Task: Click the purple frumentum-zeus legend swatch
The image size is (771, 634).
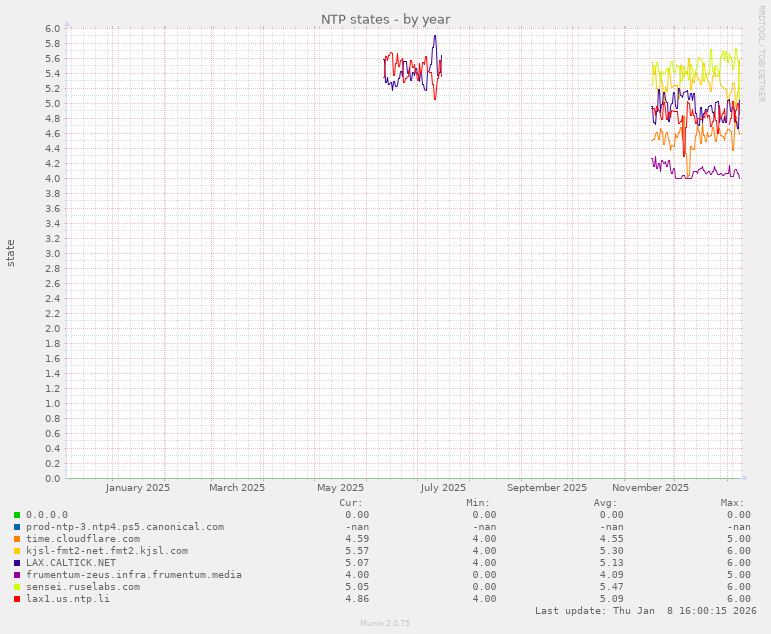Action: (x=17, y=575)
